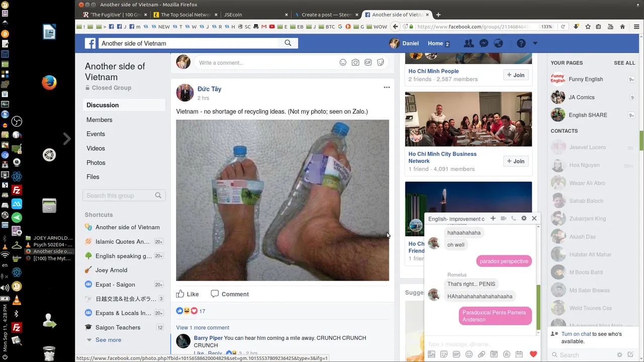
Task: Click the Facebook logo in the header
Action: pos(90,43)
